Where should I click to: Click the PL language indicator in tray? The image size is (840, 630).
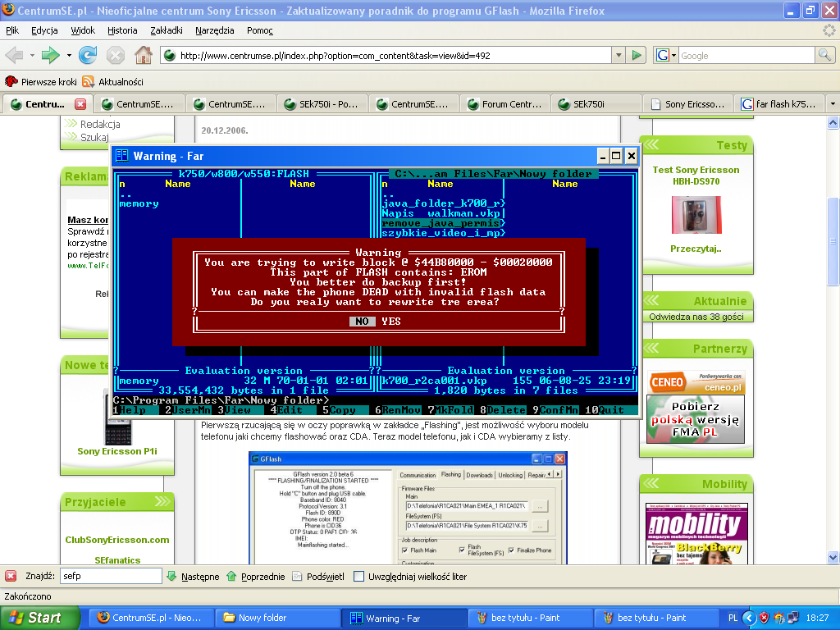[x=733, y=618]
